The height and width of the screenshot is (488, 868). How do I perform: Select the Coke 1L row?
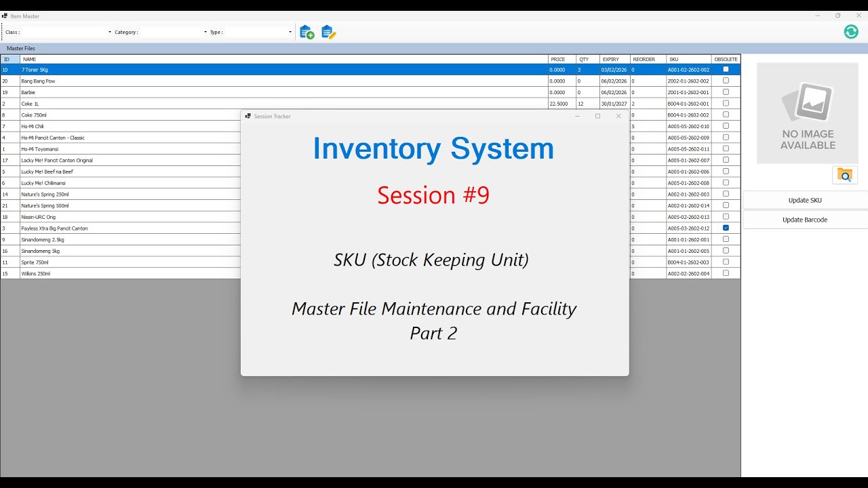pyautogui.click(x=370, y=104)
